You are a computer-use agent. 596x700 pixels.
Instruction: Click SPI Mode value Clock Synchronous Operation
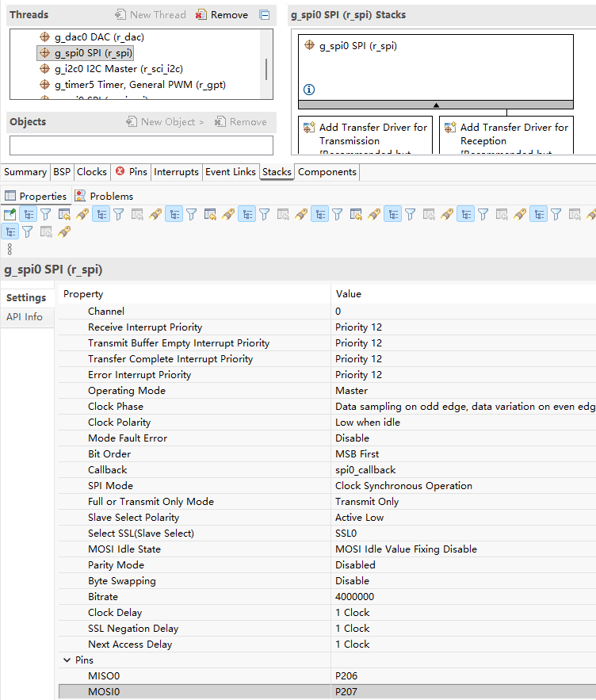coord(464,486)
